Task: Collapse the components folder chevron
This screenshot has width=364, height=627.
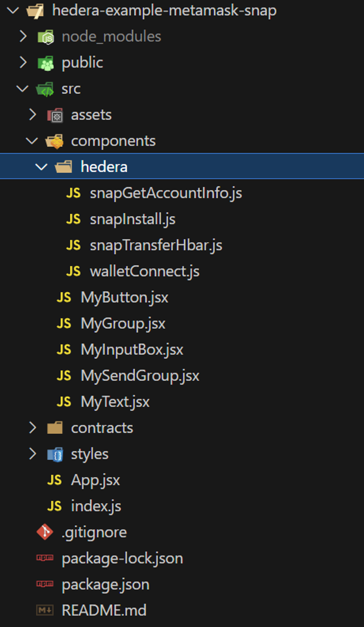Action: (x=32, y=141)
